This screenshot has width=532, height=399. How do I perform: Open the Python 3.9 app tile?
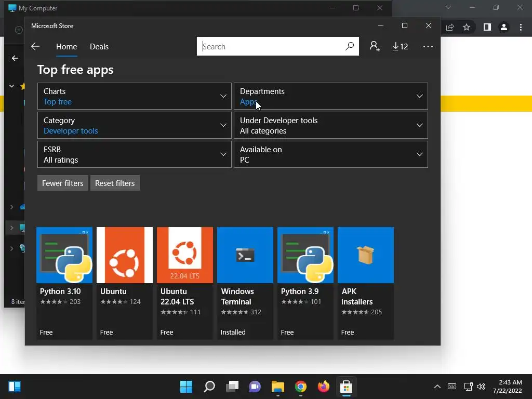(305, 283)
